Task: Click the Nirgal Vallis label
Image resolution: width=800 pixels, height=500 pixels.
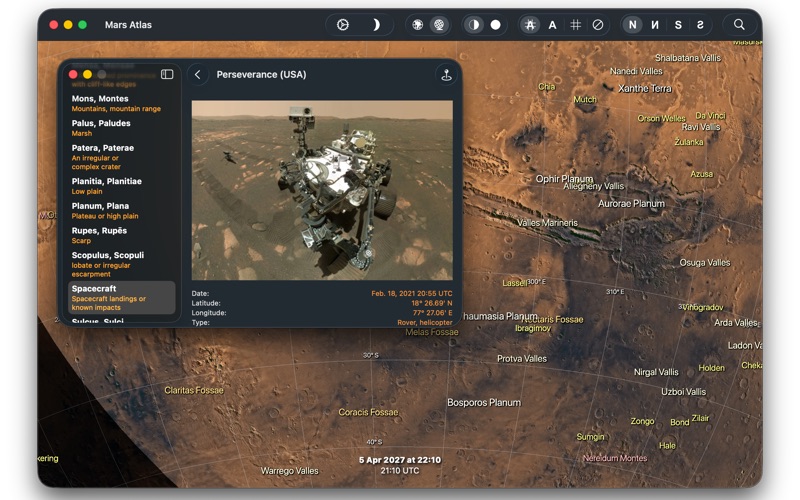Action: 656,372
